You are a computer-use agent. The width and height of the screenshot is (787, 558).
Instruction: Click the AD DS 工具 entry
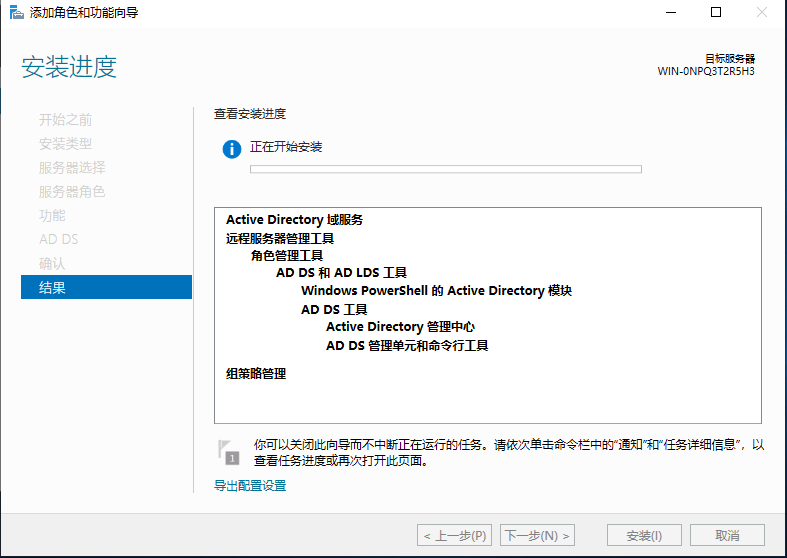334,309
